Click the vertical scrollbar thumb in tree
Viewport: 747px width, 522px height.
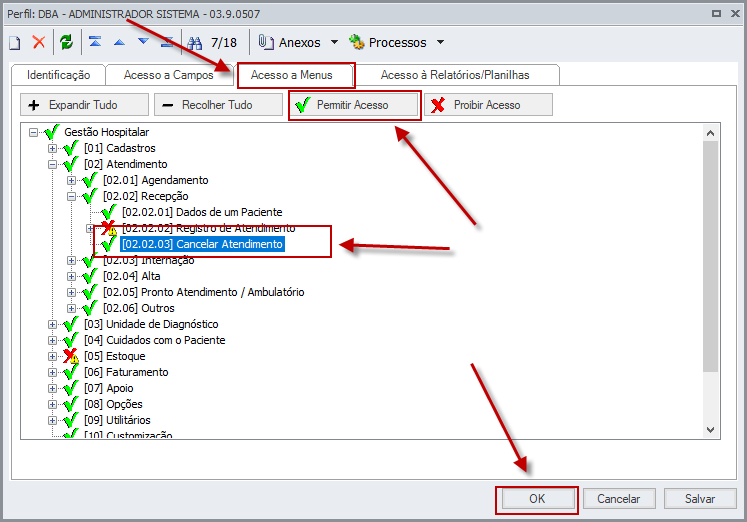[x=710, y=256]
